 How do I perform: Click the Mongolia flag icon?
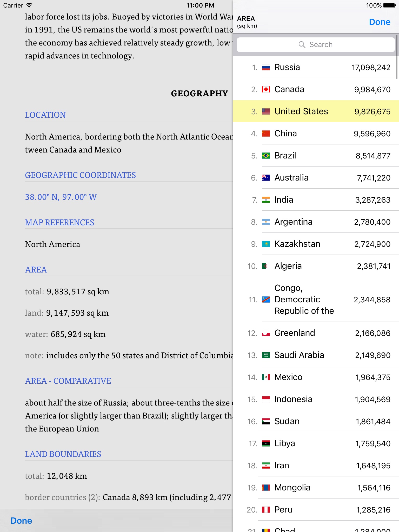pyautogui.click(x=266, y=488)
